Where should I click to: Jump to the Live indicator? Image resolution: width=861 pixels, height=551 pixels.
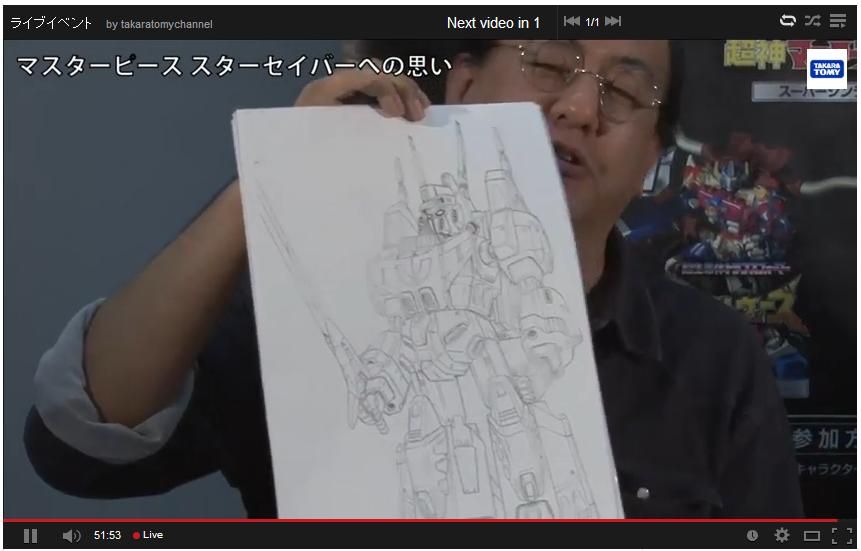148,535
